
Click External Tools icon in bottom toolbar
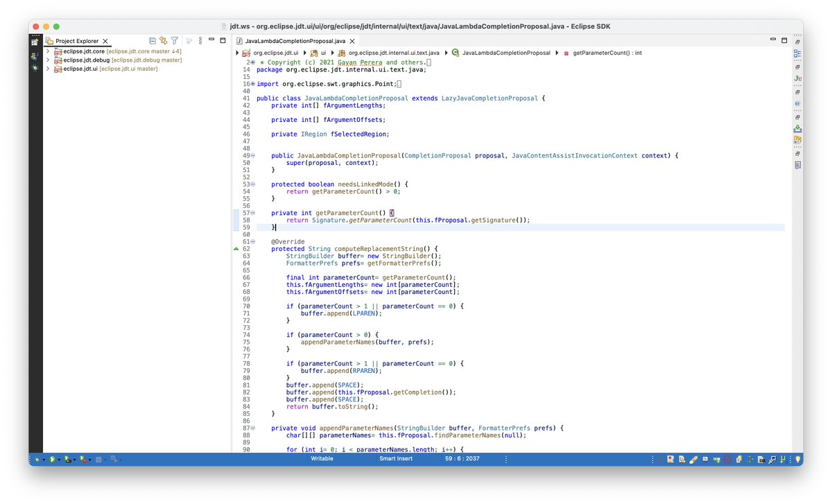83,459
